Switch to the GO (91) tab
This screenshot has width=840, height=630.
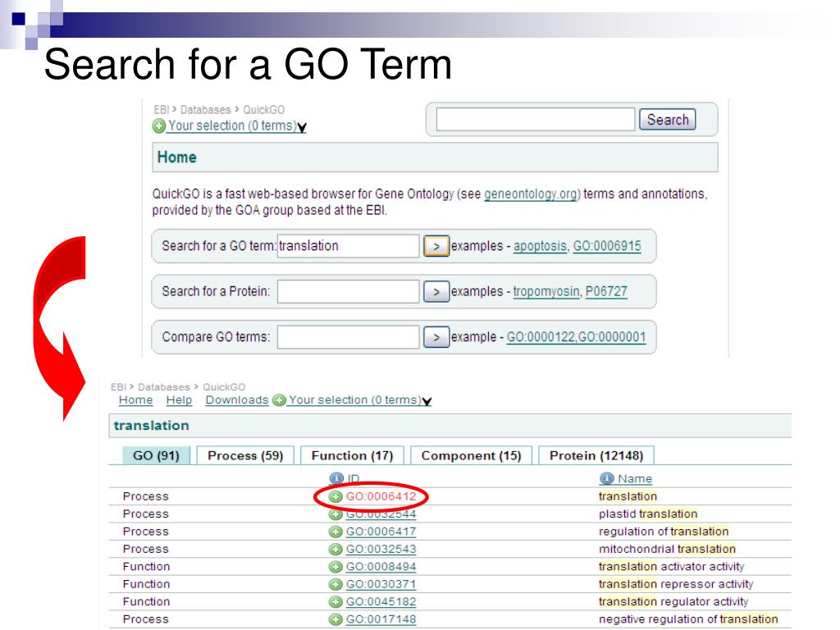(156, 455)
